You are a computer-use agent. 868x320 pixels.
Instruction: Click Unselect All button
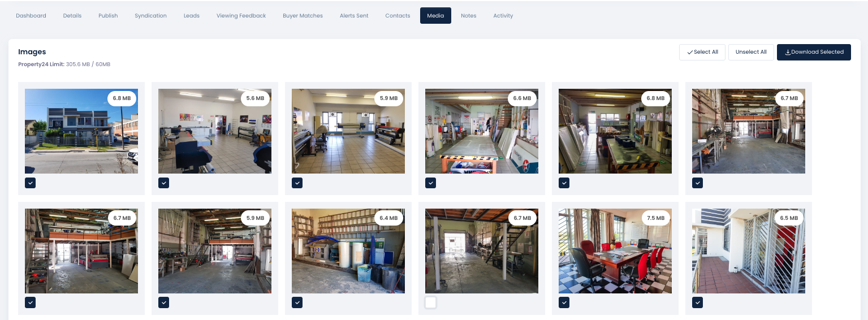coord(751,52)
